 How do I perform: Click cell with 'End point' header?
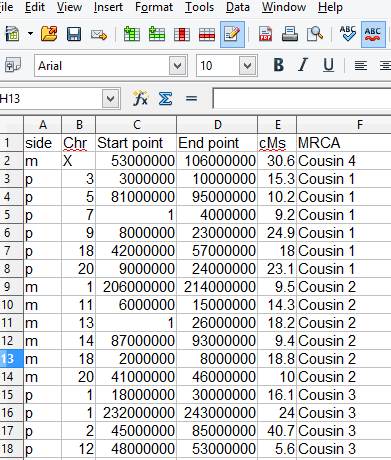click(217, 143)
